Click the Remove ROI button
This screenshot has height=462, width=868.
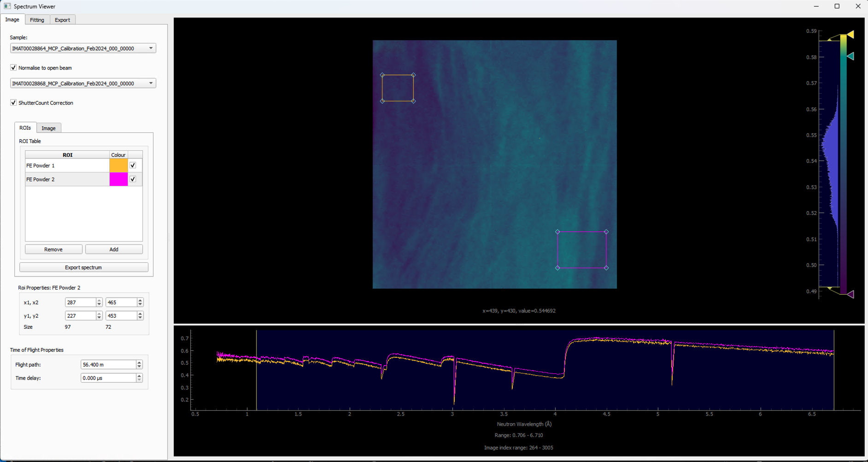(53, 249)
